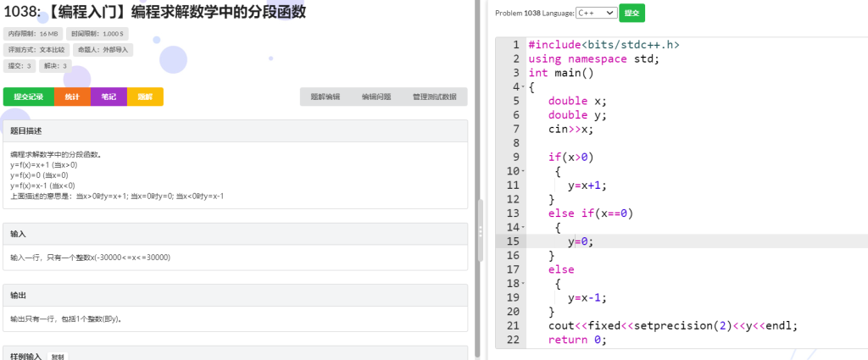The width and height of the screenshot is (868, 360).
Task: Click the 题解编辑 tab
Action: (x=325, y=97)
